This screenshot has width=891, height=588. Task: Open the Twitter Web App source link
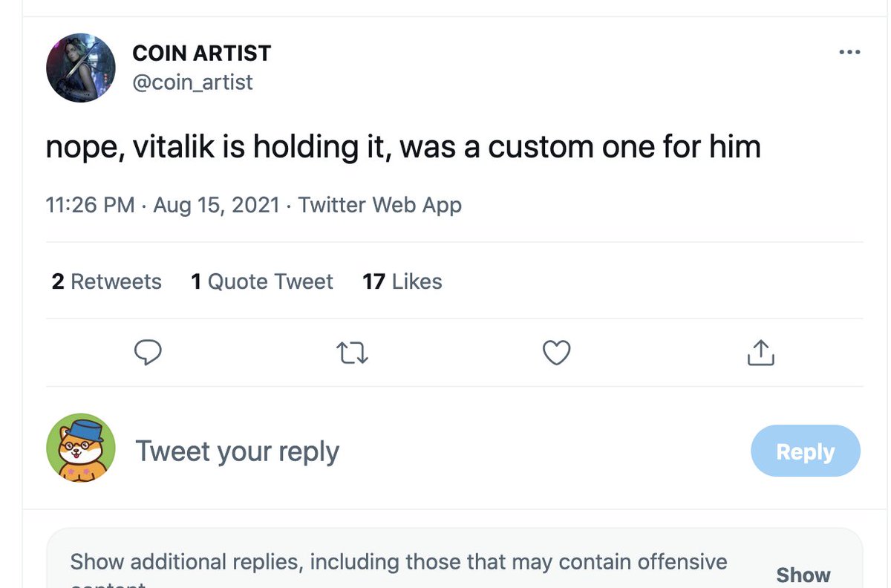[x=379, y=205]
